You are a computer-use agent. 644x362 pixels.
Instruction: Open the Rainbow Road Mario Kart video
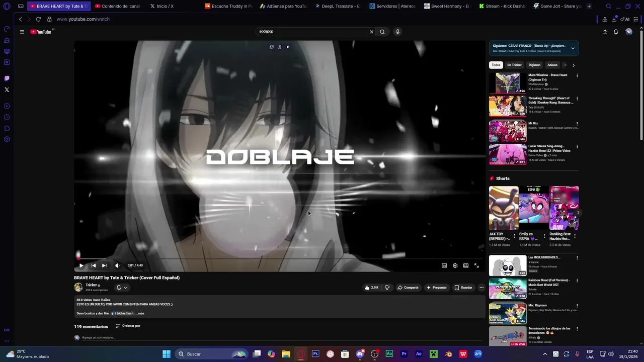click(x=508, y=288)
